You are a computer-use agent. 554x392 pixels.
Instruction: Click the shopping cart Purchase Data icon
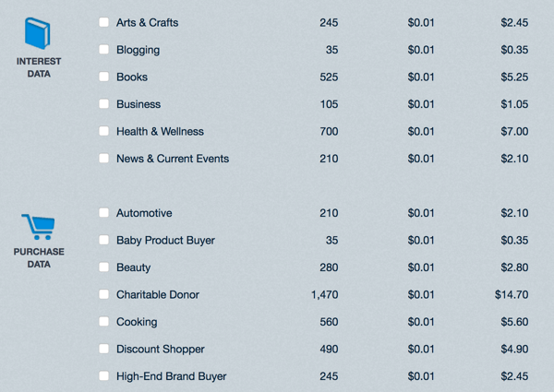coord(38,227)
